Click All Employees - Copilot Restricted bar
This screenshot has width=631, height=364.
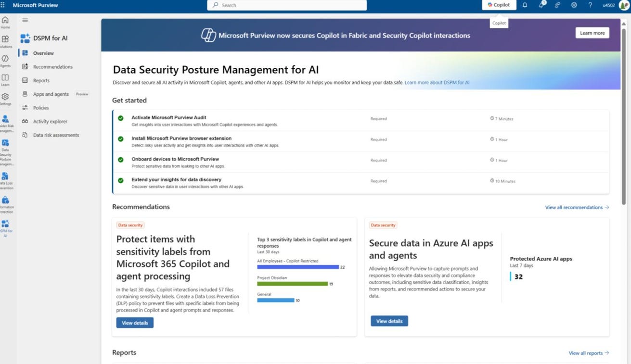tap(298, 267)
